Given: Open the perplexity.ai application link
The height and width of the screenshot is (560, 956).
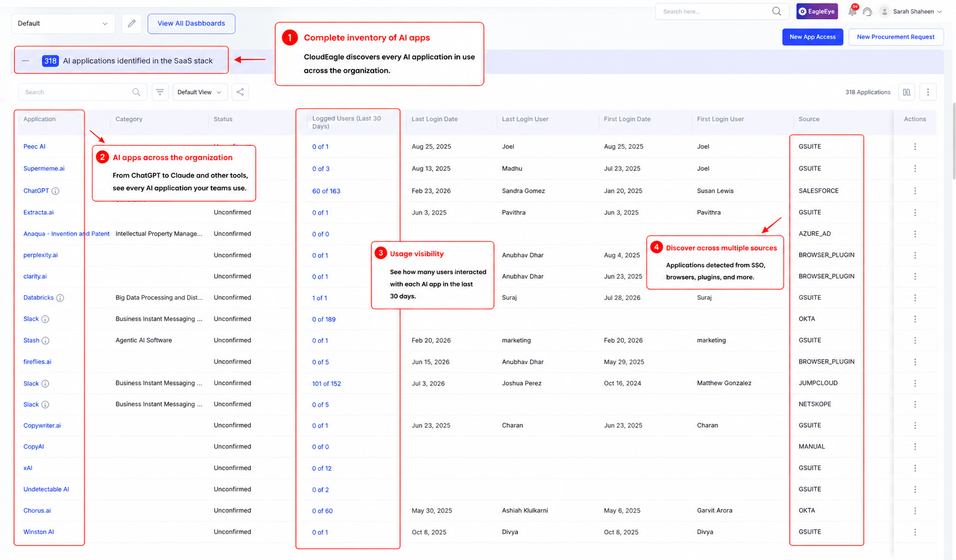Looking at the screenshot, I should click(x=40, y=256).
